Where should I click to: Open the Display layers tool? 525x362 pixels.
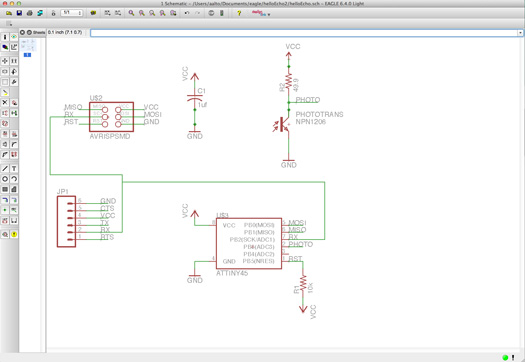5,47
